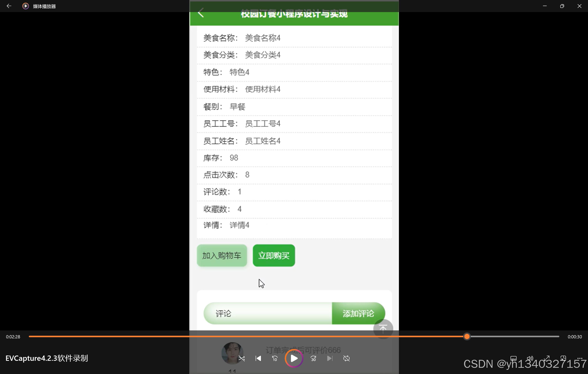
Task: Click the 美食分类4 value
Action: coord(263,55)
